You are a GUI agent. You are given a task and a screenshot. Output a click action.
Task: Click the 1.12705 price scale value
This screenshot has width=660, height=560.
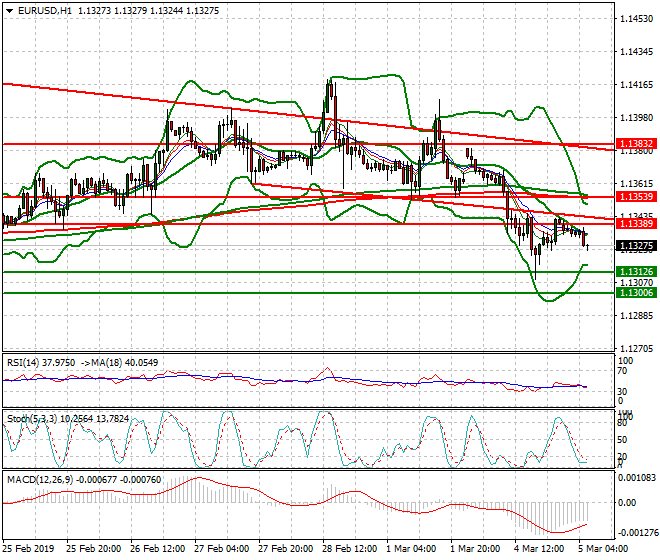636,348
